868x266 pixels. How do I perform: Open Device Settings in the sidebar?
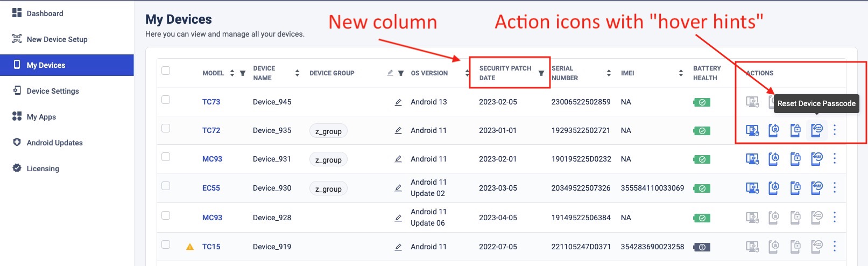(x=53, y=91)
